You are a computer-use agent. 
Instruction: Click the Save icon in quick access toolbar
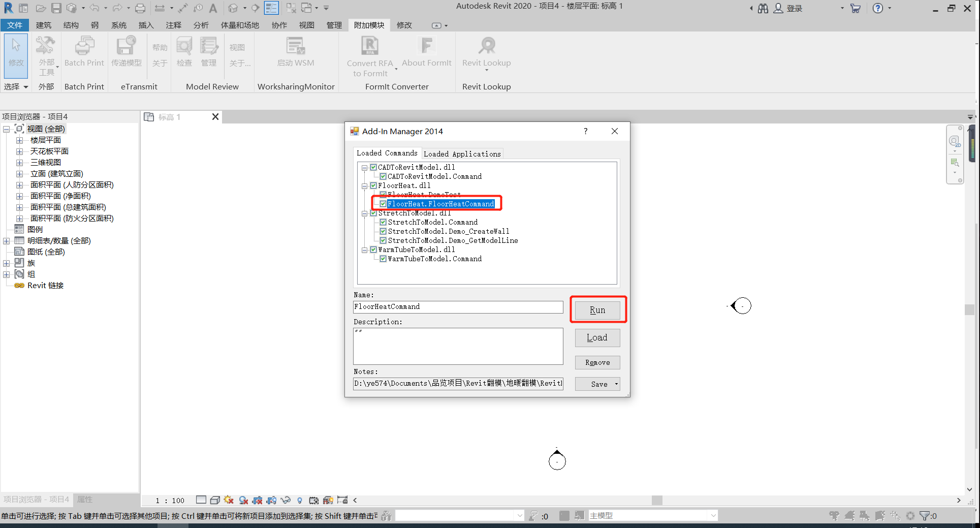[56, 8]
